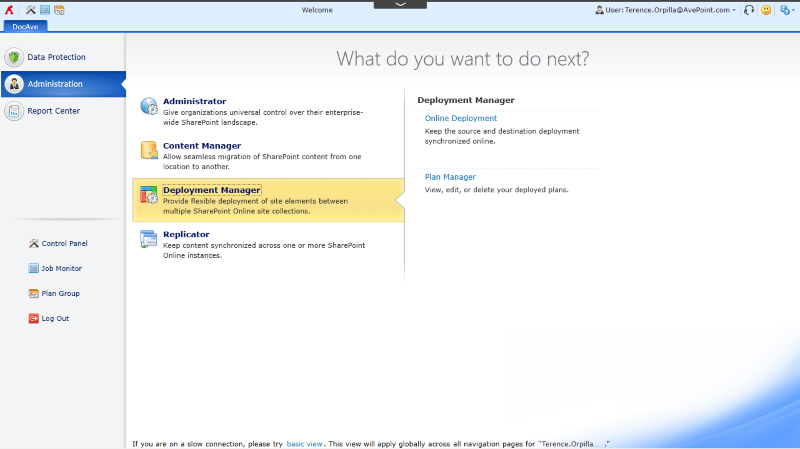Open Job Monitor from top toolbar icon
This screenshot has width=800, height=449.
click(45, 10)
